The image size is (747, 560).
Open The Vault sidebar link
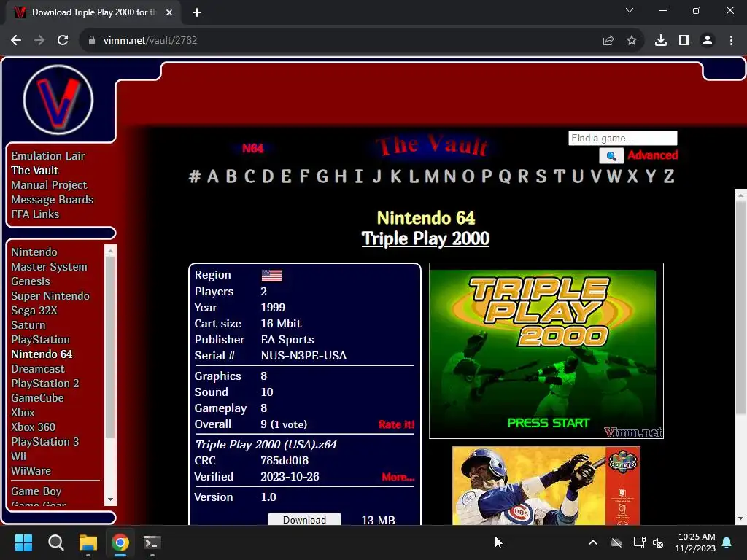35,171
